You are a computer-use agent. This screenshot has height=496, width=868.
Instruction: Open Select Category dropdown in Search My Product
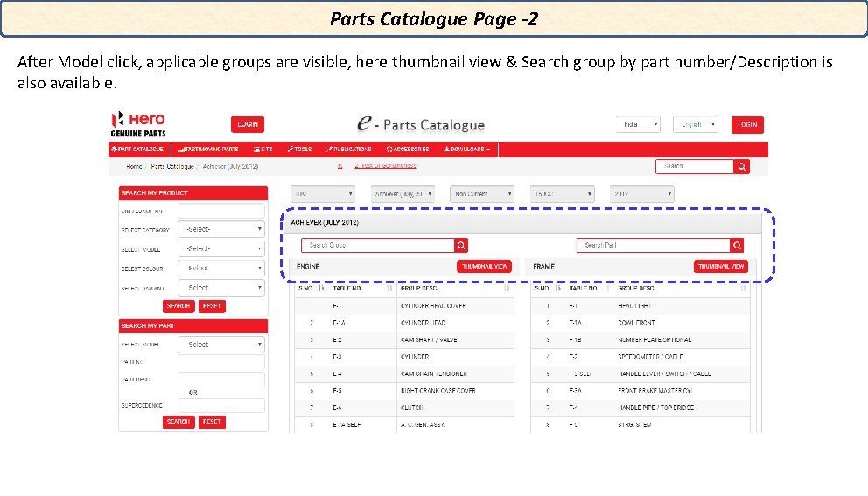tap(221, 229)
